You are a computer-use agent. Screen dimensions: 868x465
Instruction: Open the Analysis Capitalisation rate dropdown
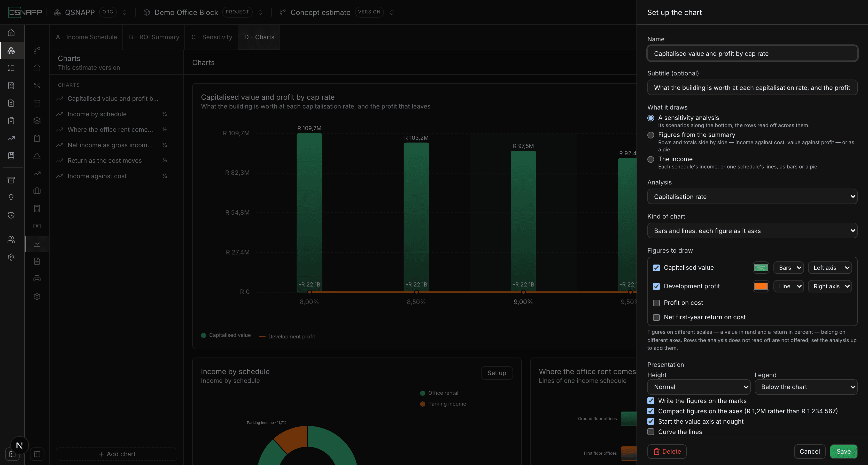[x=752, y=196]
